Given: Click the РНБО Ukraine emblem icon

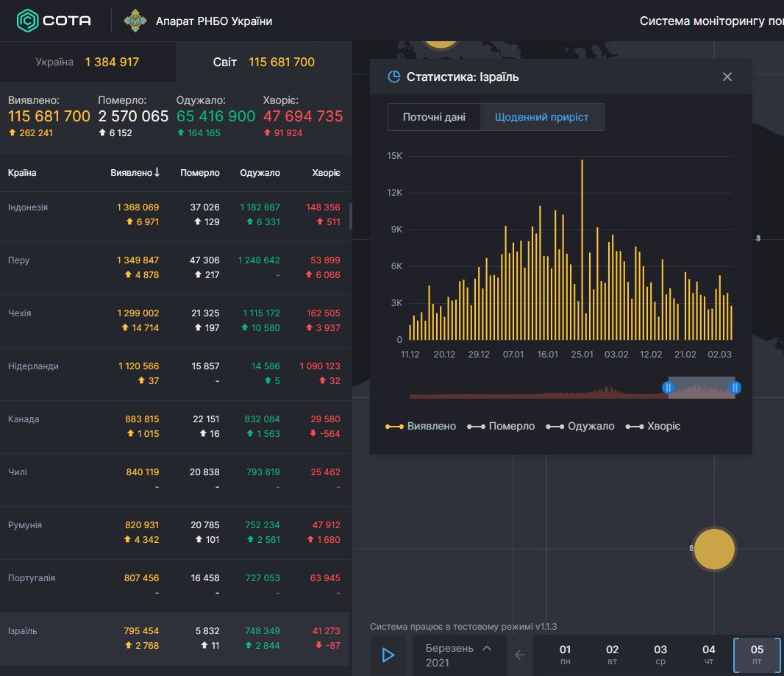Looking at the screenshot, I should pyautogui.click(x=135, y=21).
